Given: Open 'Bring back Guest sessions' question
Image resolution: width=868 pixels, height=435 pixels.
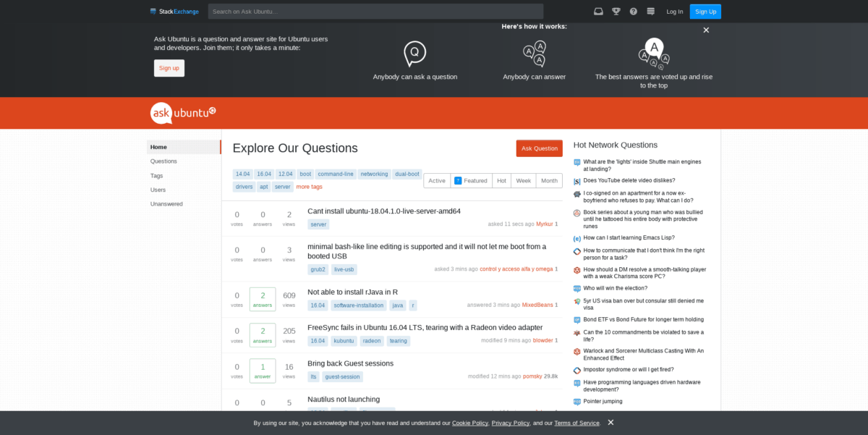Looking at the screenshot, I should click(x=350, y=363).
